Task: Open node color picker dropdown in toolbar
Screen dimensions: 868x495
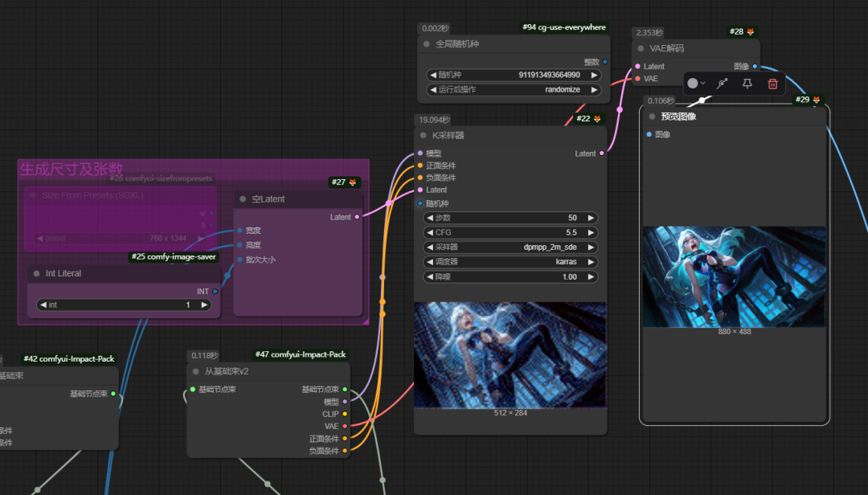Action: tap(696, 84)
